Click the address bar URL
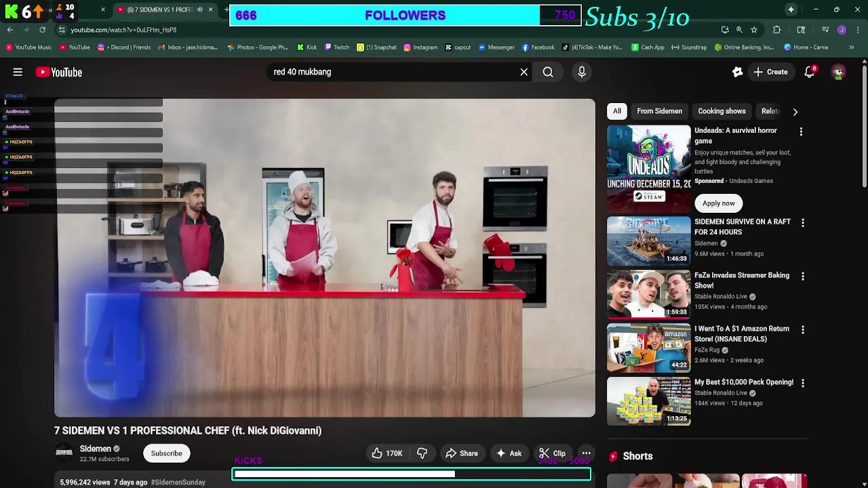This screenshot has width=868, height=488. pos(123,30)
